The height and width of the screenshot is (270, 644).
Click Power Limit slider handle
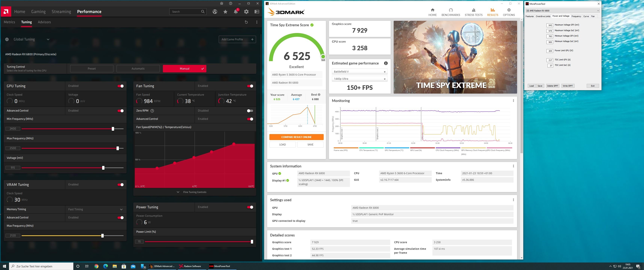(x=252, y=242)
